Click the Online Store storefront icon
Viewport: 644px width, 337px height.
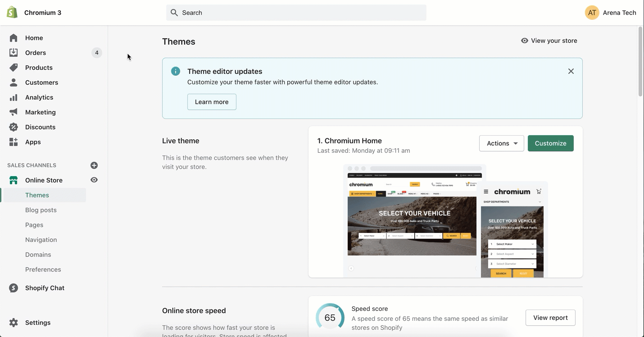[x=14, y=180]
